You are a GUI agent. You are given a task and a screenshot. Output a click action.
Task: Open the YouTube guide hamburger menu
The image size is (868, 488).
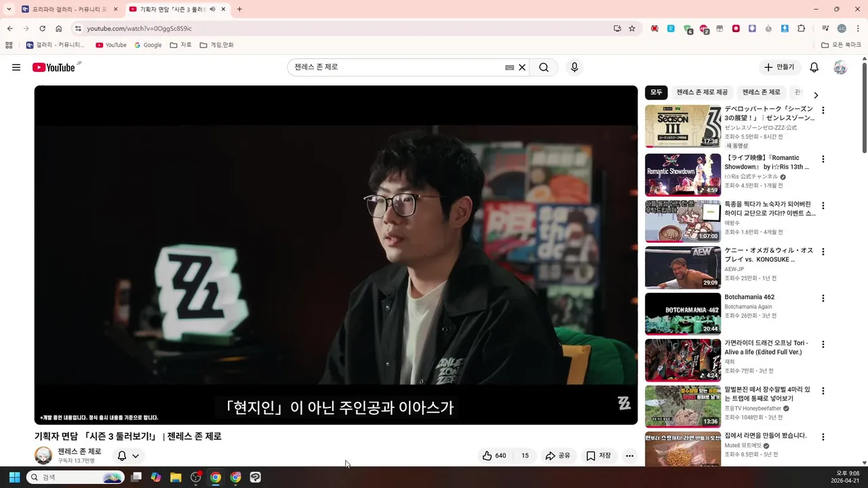pyautogui.click(x=16, y=67)
